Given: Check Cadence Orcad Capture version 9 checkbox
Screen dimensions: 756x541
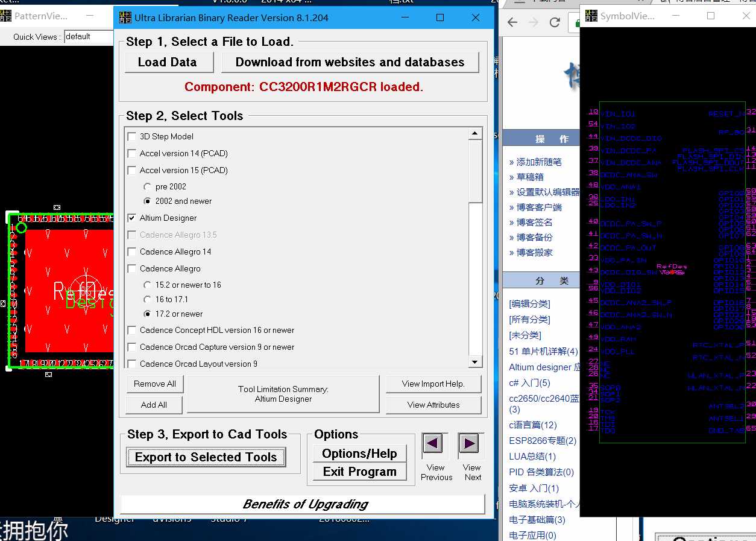Looking at the screenshot, I should tap(132, 347).
